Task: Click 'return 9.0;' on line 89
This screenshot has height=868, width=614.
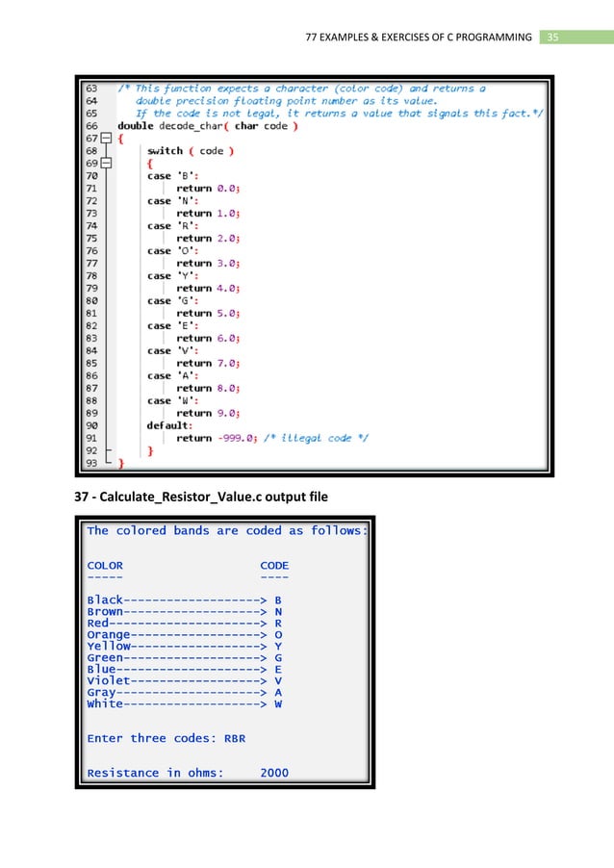Action: pos(208,413)
